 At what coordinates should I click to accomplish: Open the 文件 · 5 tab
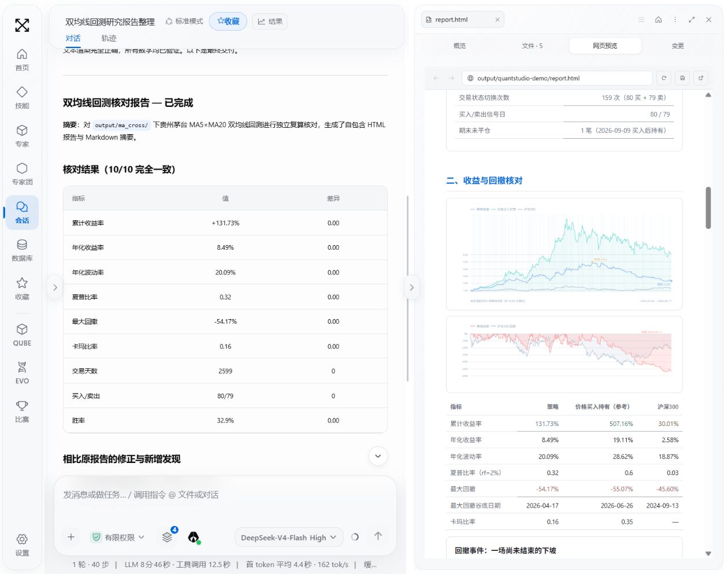[x=532, y=46]
